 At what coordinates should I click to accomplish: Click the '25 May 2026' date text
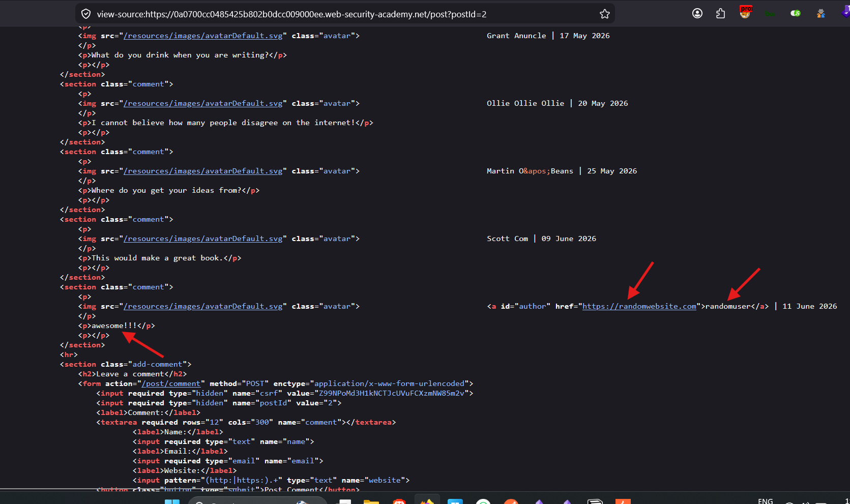click(612, 171)
